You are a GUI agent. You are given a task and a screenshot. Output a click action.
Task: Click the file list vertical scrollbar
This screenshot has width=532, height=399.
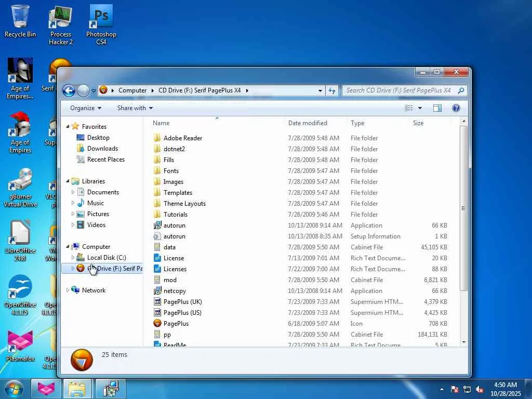tap(463, 208)
